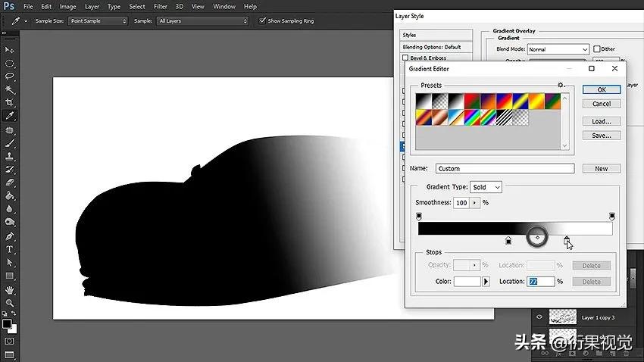
Task: Select the Hand tool
Action: [x=10, y=289]
